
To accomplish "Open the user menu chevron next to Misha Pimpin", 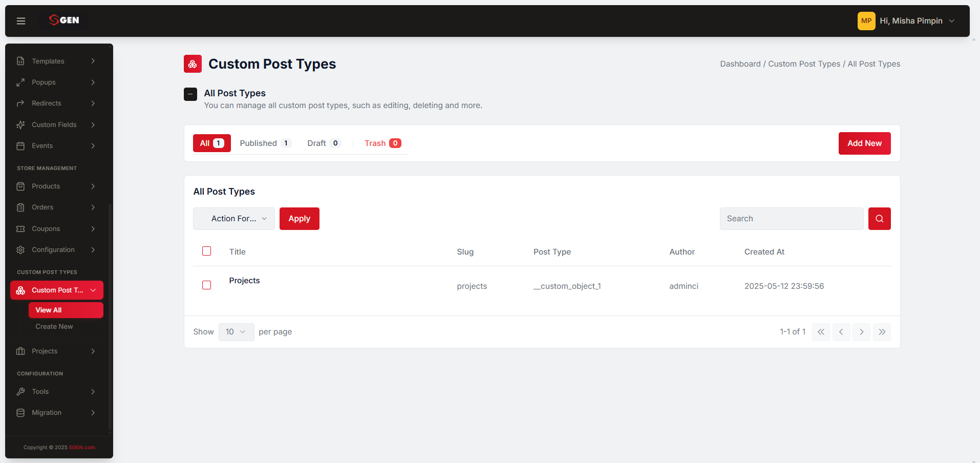I will pos(952,21).
